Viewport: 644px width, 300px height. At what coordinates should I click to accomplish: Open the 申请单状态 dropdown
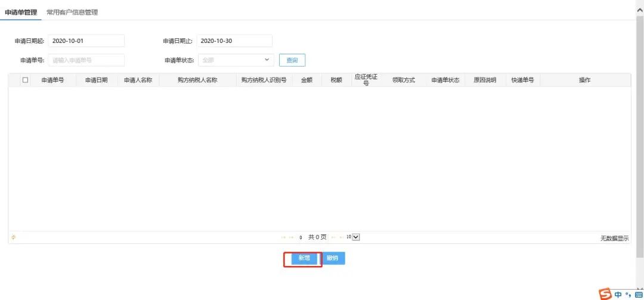click(x=236, y=60)
